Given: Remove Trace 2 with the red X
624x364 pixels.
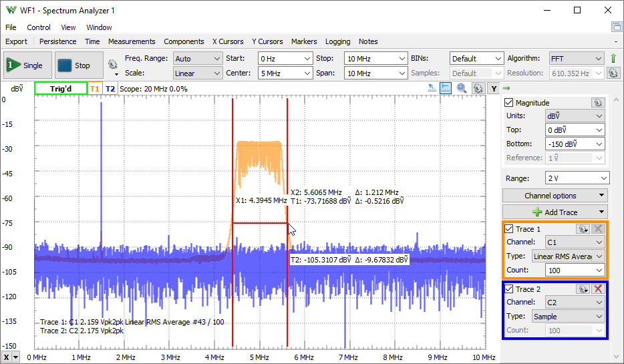Looking at the screenshot, I should pos(598,289).
